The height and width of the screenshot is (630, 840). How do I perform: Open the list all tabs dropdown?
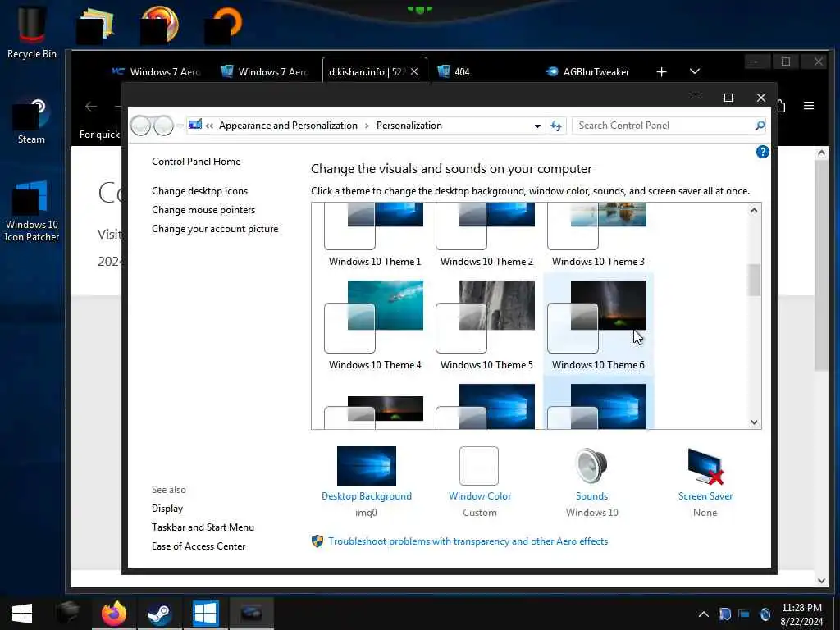coord(695,72)
